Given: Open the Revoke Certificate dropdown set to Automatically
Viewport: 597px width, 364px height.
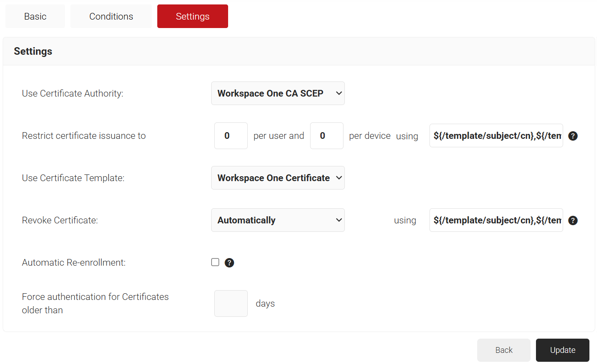Looking at the screenshot, I should pyautogui.click(x=278, y=220).
